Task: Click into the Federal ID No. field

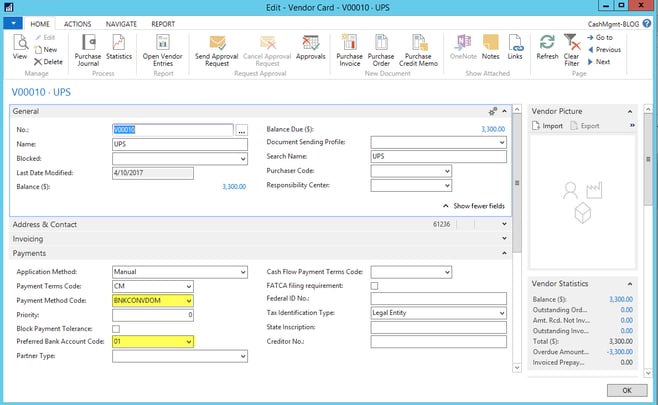Action: click(438, 298)
